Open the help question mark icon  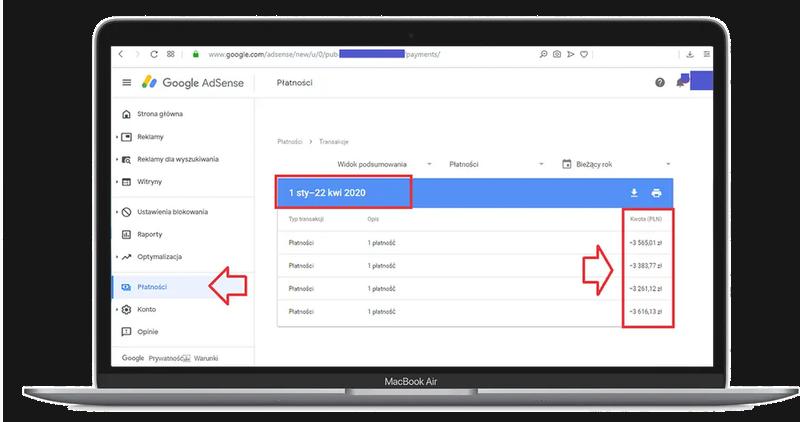(x=660, y=83)
